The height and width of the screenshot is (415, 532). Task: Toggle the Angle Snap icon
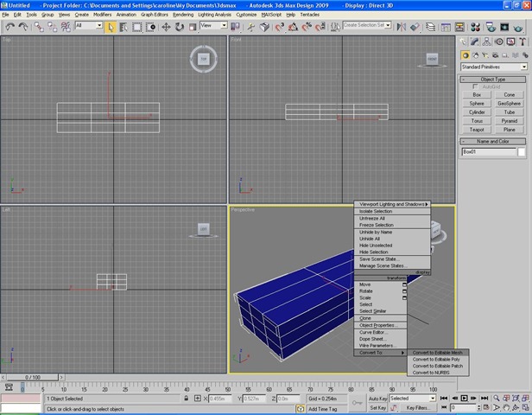(x=293, y=27)
